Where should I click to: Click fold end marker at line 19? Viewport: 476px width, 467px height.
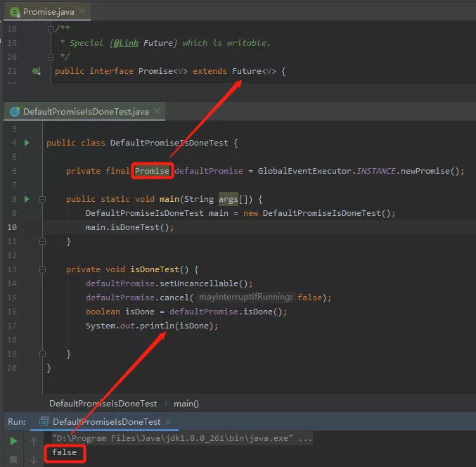point(42,354)
